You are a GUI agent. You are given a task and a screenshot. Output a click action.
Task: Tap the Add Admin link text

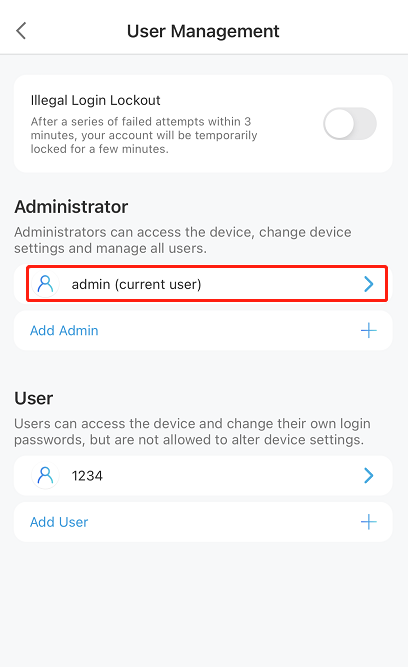[x=64, y=331]
